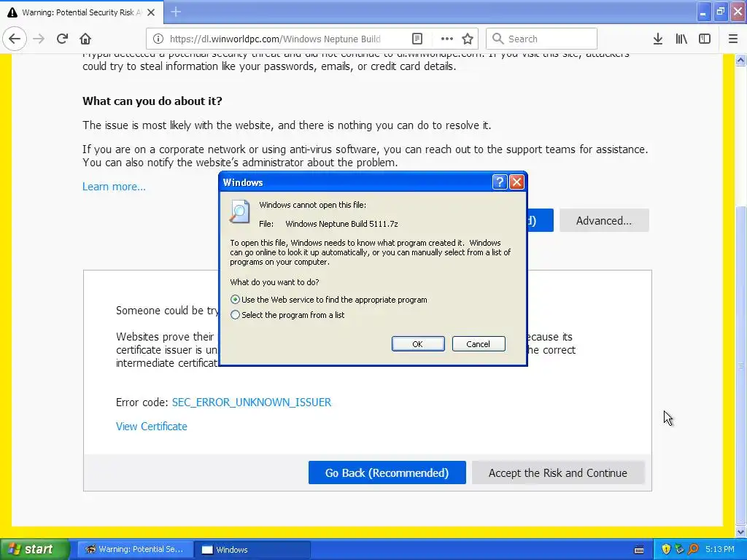Click the network tray icon next to shield

(679, 549)
